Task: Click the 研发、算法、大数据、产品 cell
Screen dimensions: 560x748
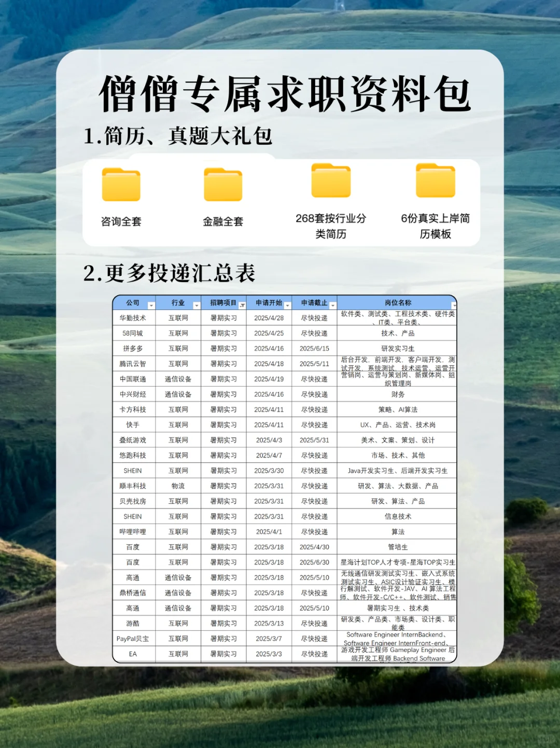Action: click(398, 486)
